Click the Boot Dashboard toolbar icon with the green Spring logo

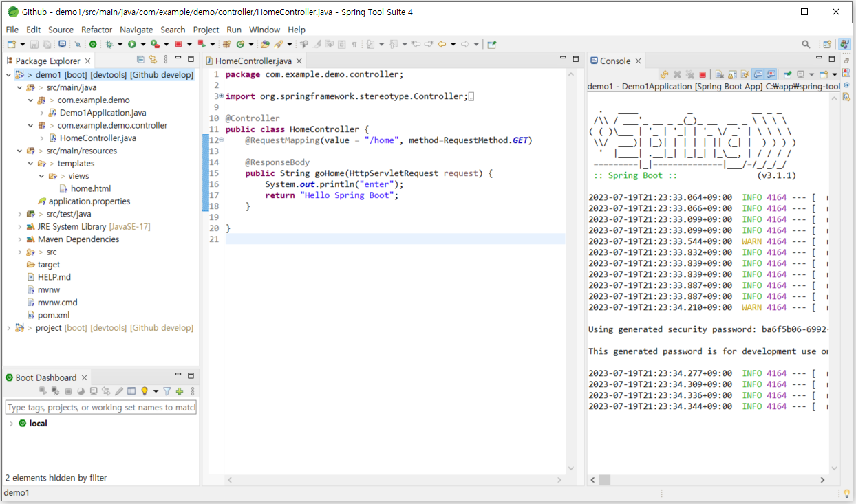pyautogui.click(x=93, y=44)
